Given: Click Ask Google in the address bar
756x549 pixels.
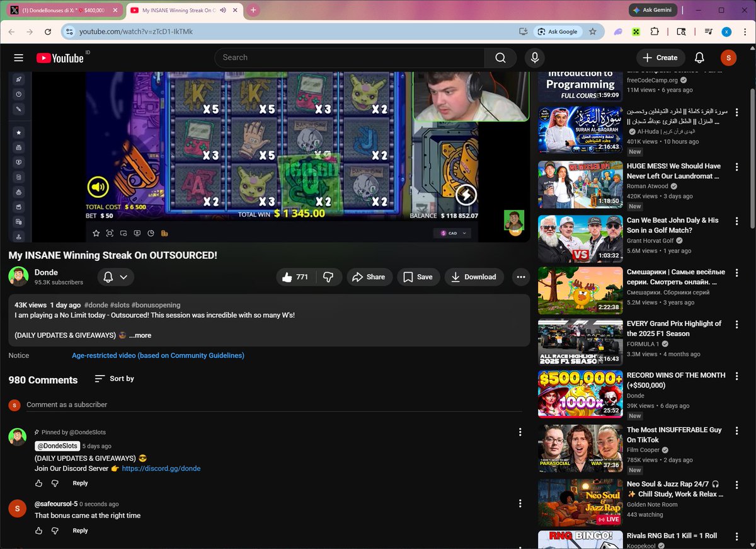Looking at the screenshot, I should [557, 32].
